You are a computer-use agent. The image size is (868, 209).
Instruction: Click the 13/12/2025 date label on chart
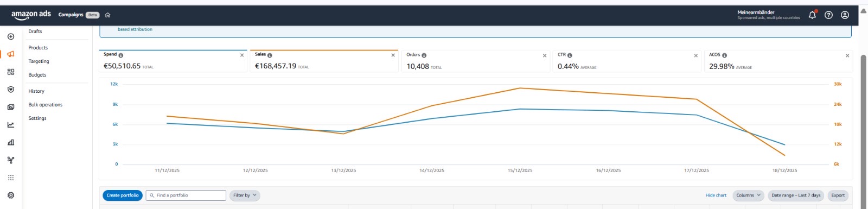coord(343,170)
